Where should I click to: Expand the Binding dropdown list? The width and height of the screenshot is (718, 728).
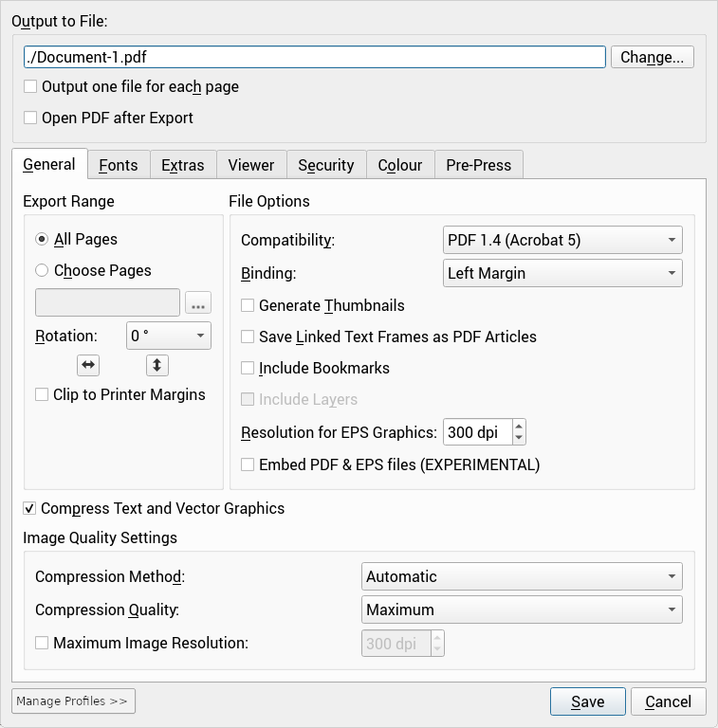562,273
